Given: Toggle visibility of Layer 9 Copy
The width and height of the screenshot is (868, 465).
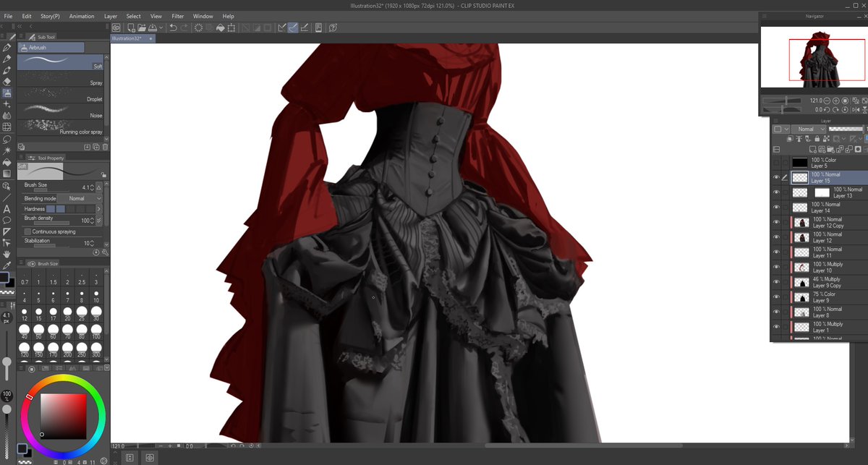Looking at the screenshot, I should [x=776, y=282].
